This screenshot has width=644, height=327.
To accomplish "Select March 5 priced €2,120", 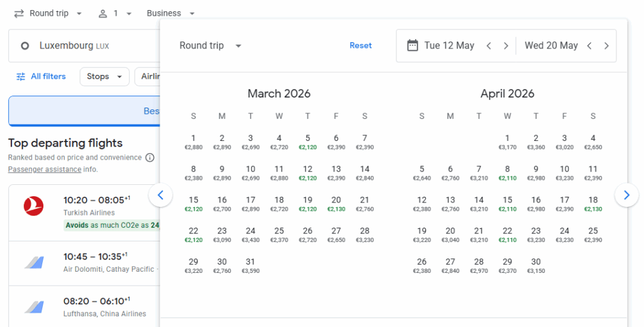I will pos(308,142).
